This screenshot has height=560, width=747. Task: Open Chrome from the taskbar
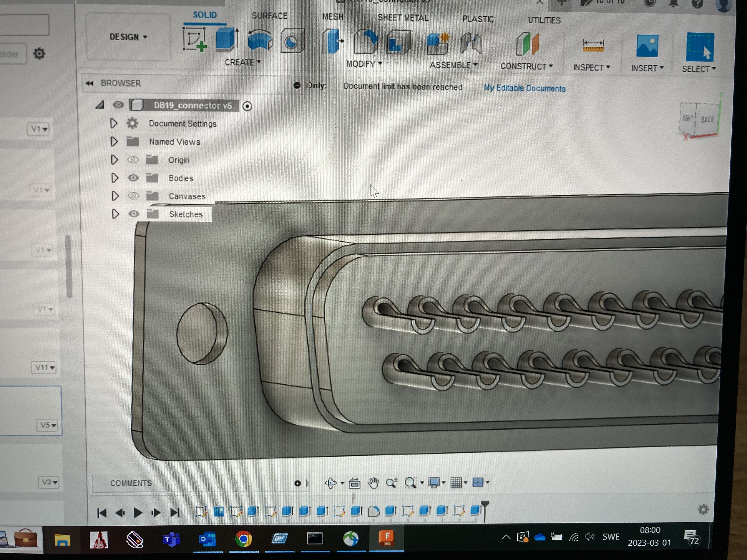pos(243,539)
